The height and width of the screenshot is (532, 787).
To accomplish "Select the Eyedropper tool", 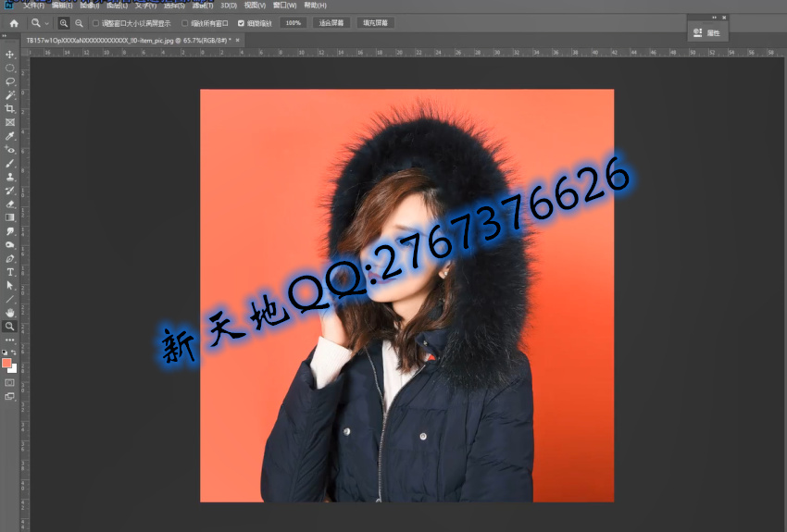I will point(9,136).
